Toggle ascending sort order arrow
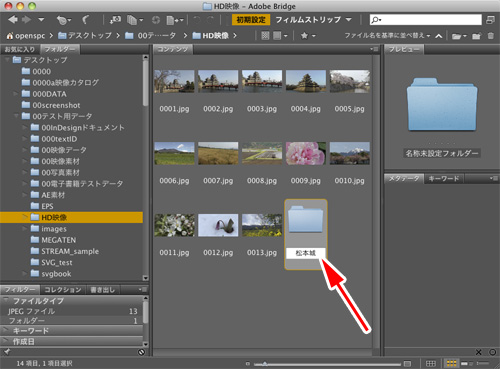500x369 pixels. [x=439, y=36]
